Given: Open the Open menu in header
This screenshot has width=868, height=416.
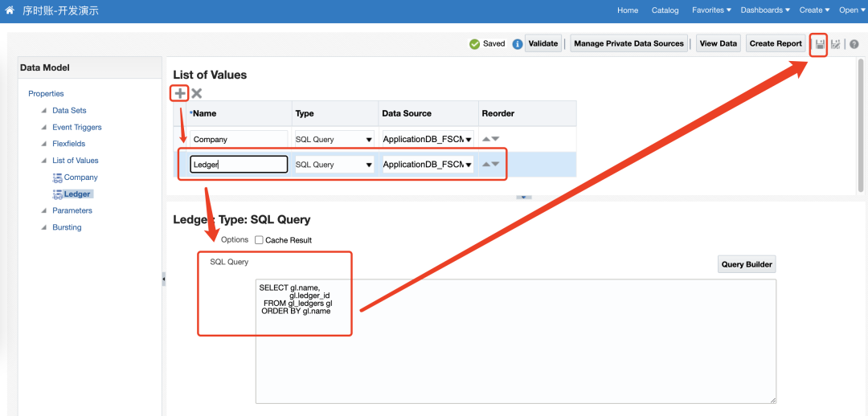Looking at the screenshot, I should tap(852, 10).
